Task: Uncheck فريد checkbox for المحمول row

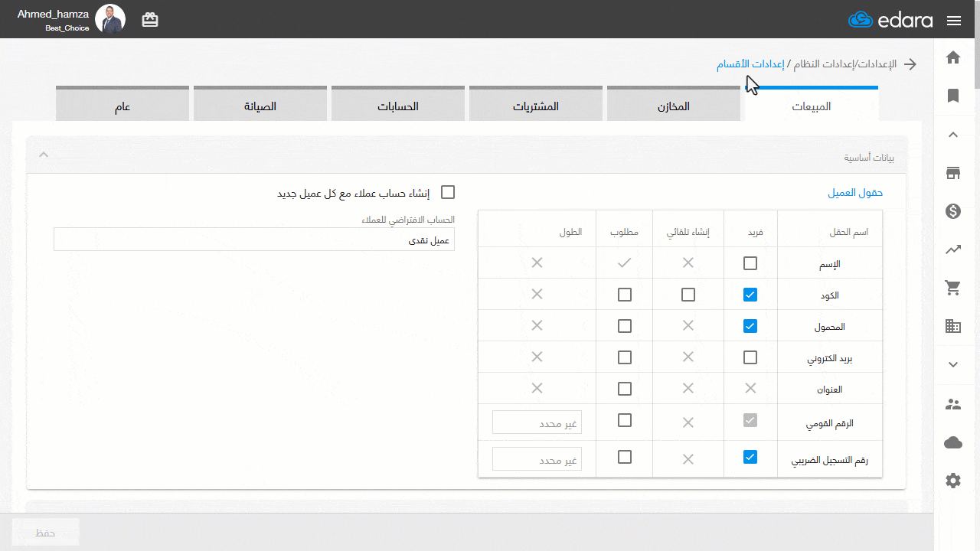Action: point(750,326)
